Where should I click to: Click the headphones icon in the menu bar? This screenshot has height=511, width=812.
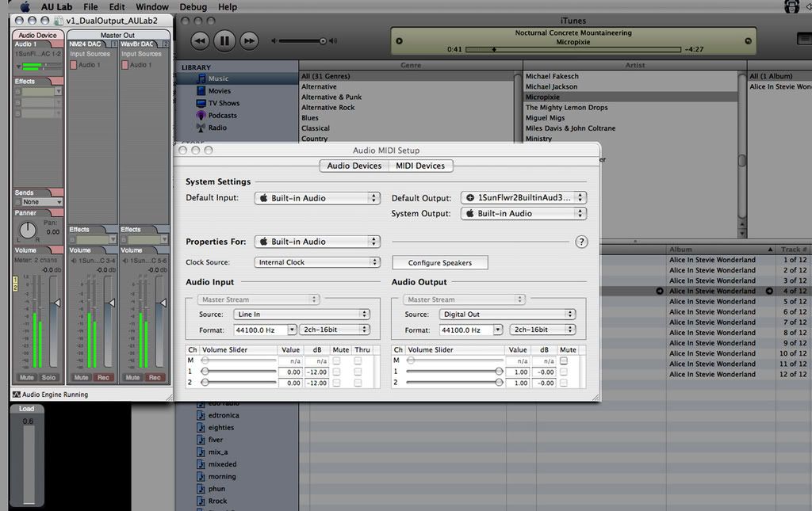click(x=791, y=6)
